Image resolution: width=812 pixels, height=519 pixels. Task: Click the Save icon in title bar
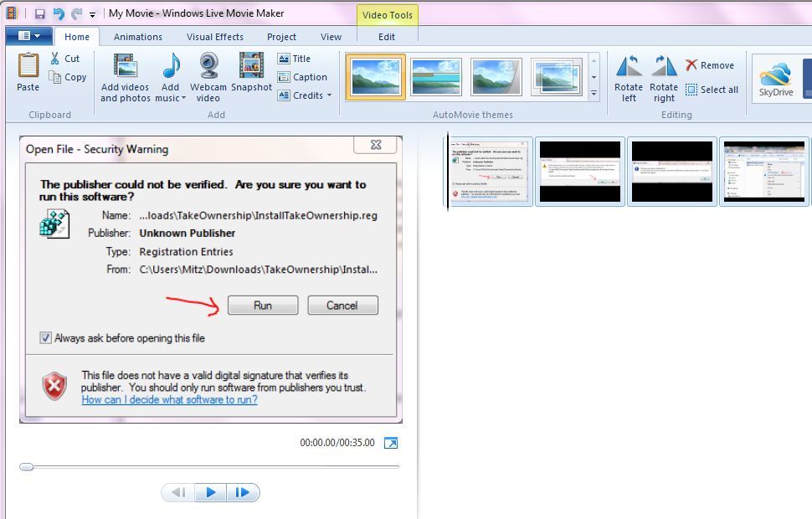point(39,13)
